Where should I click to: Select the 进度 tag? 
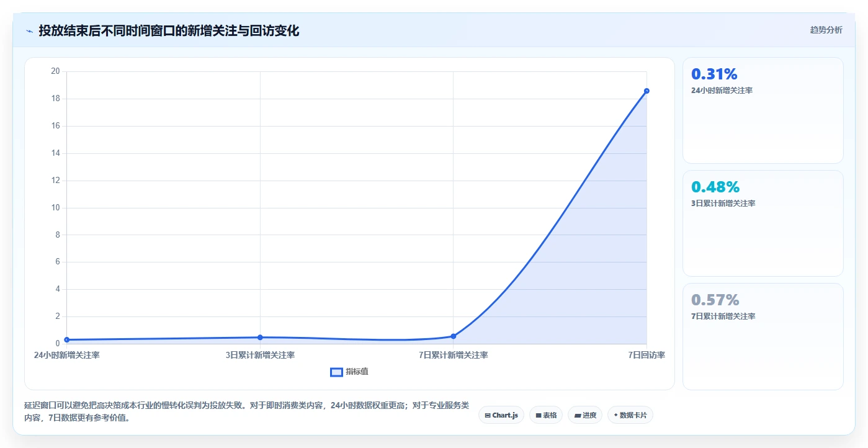point(585,415)
